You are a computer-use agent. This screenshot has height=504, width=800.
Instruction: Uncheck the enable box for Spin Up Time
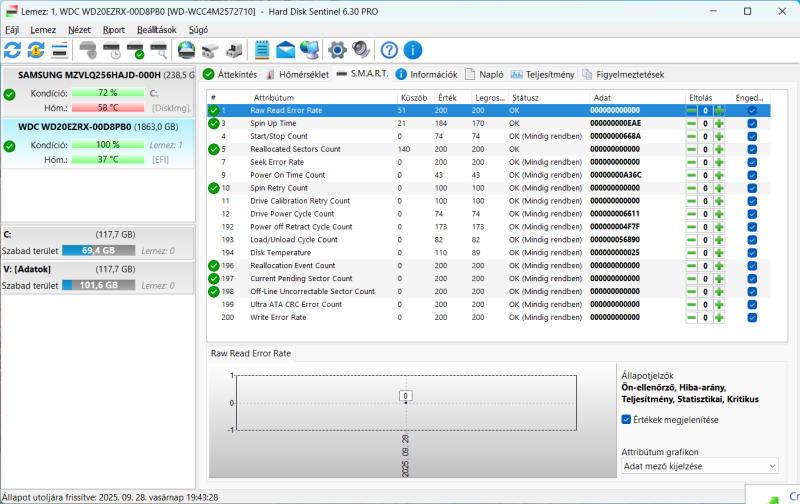[x=752, y=123]
